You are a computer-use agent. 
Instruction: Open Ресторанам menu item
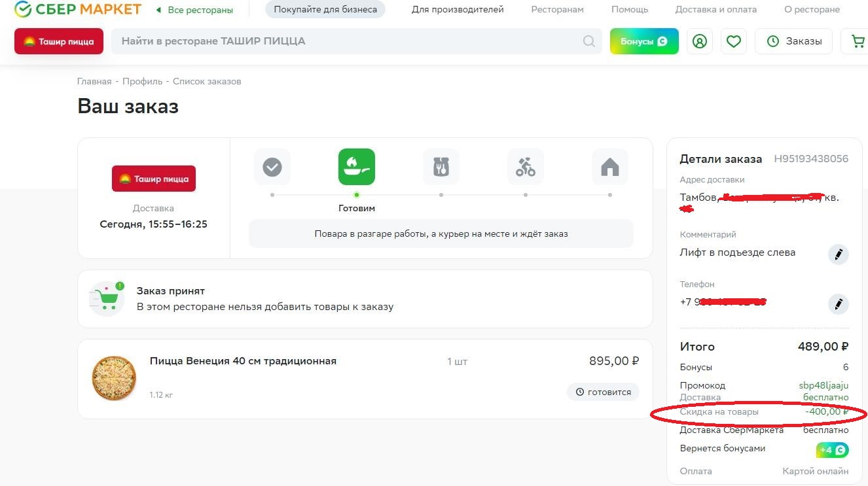pos(557,10)
